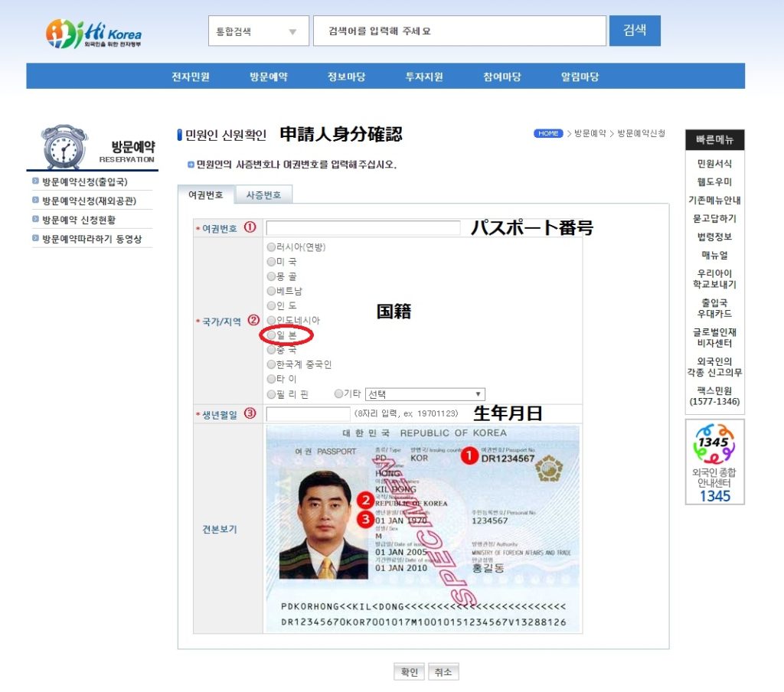The image size is (784, 692).
Task: Select the 몽 골 radio button
Action: click(271, 276)
